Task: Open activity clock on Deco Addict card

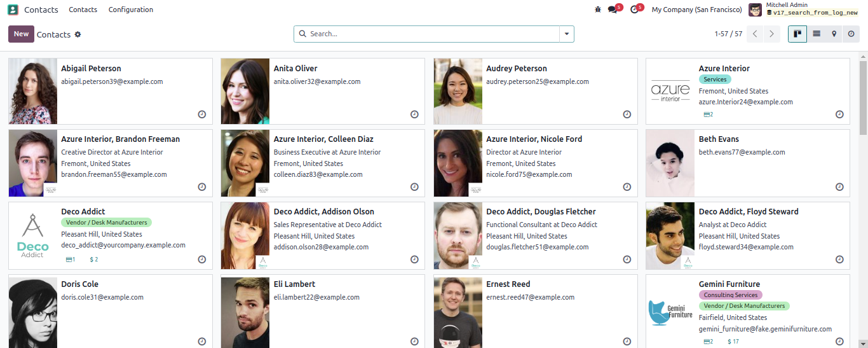Action: click(x=202, y=260)
